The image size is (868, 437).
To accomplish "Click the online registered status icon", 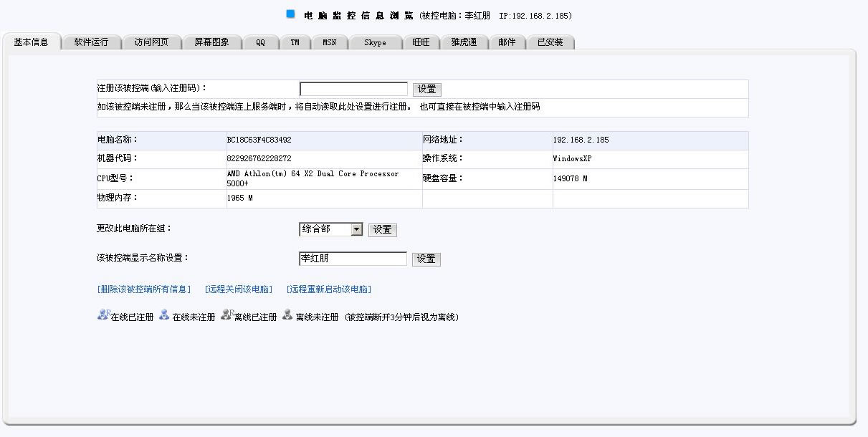I will click(102, 314).
